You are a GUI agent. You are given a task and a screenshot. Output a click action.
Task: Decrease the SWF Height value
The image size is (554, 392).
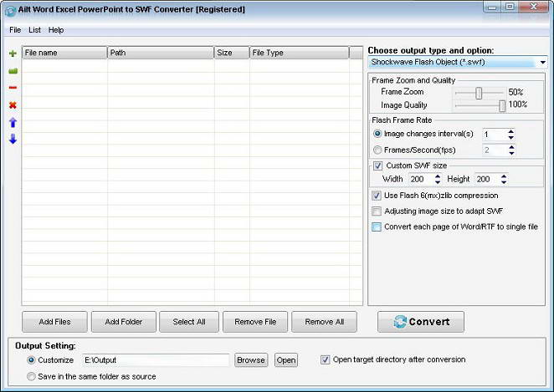click(504, 182)
